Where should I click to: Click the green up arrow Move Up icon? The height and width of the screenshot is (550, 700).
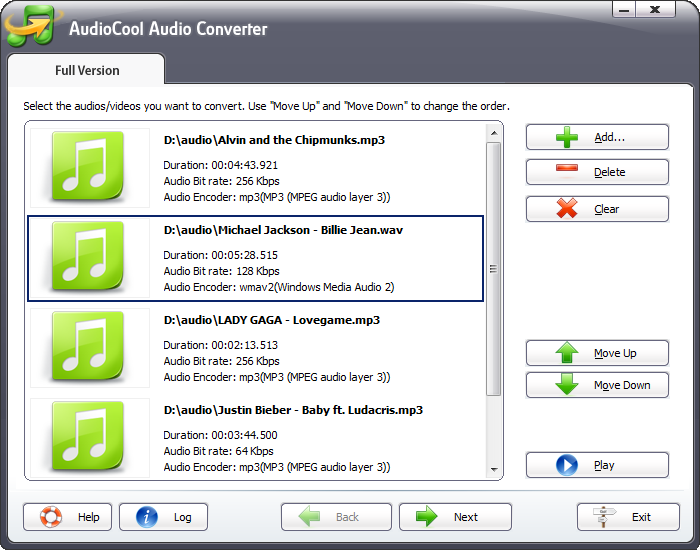pyautogui.click(x=567, y=353)
